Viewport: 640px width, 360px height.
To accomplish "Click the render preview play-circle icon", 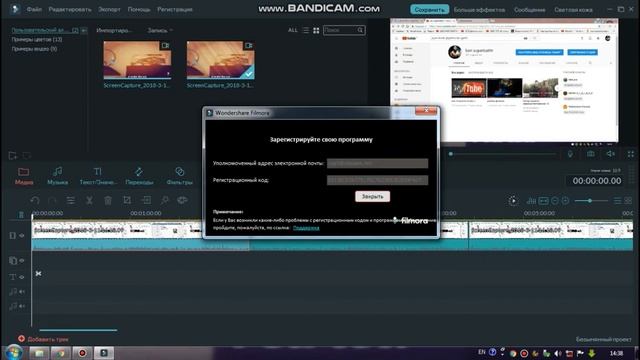I will [x=513, y=200].
